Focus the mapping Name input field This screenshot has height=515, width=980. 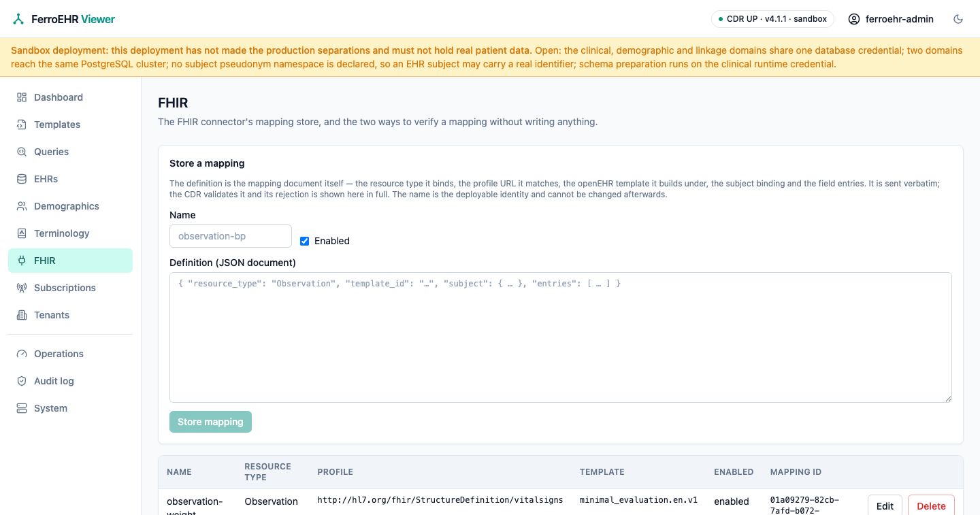click(231, 236)
